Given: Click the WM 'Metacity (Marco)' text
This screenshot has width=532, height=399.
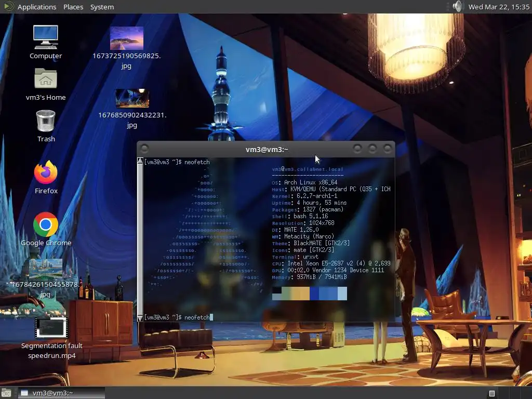Looking at the screenshot, I should (x=309, y=236).
